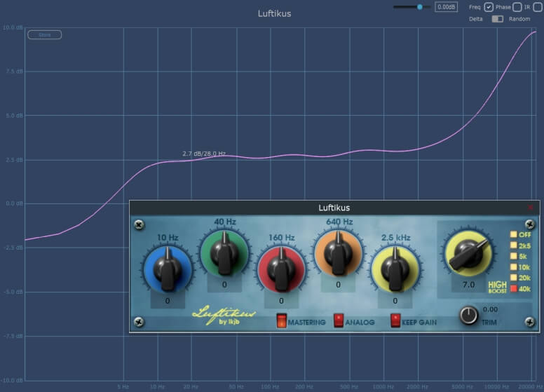Click the orange 640 Hz knob
Viewport: 544px width, 392px height.
[339, 253]
